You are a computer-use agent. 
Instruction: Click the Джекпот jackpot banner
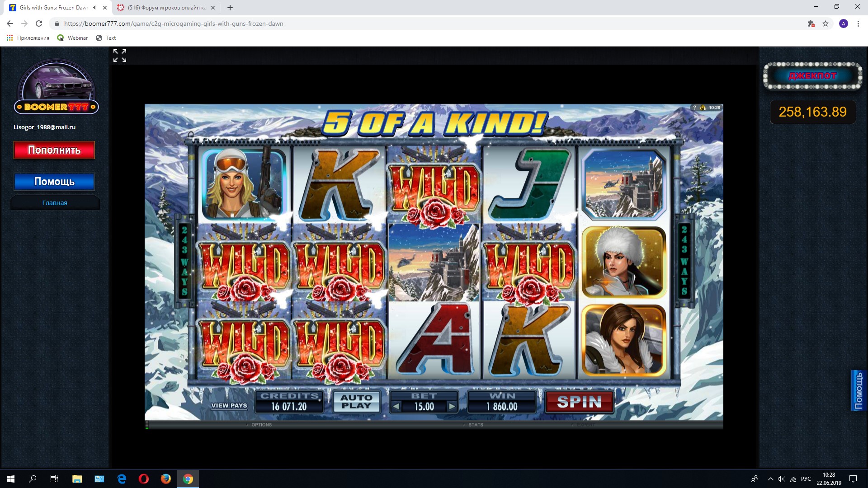point(812,76)
